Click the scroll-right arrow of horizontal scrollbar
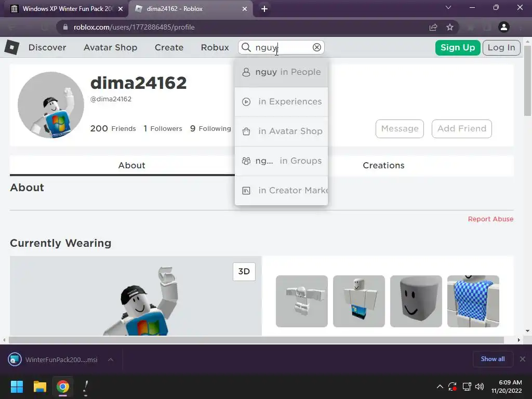This screenshot has height=399, width=532. point(519,340)
